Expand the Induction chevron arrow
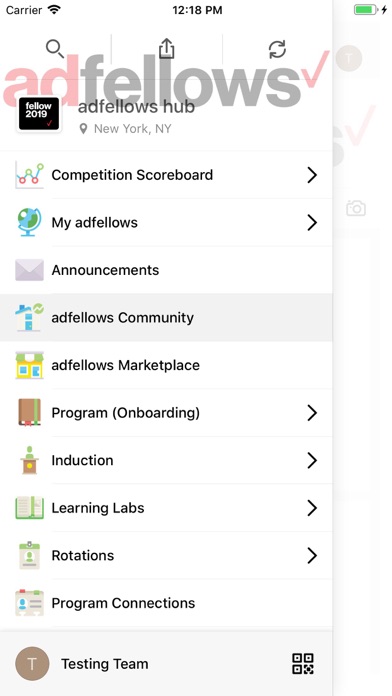 tap(312, 460)
